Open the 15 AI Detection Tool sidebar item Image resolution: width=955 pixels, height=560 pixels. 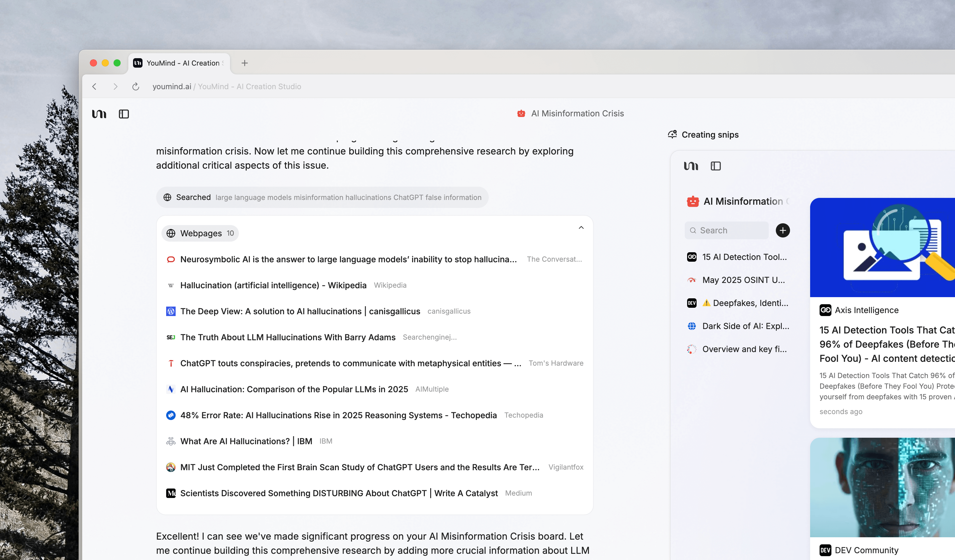pos(744,257)
